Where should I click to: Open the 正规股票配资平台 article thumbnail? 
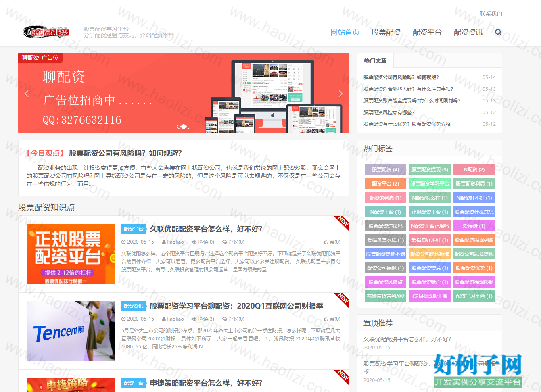click(71, 254)
